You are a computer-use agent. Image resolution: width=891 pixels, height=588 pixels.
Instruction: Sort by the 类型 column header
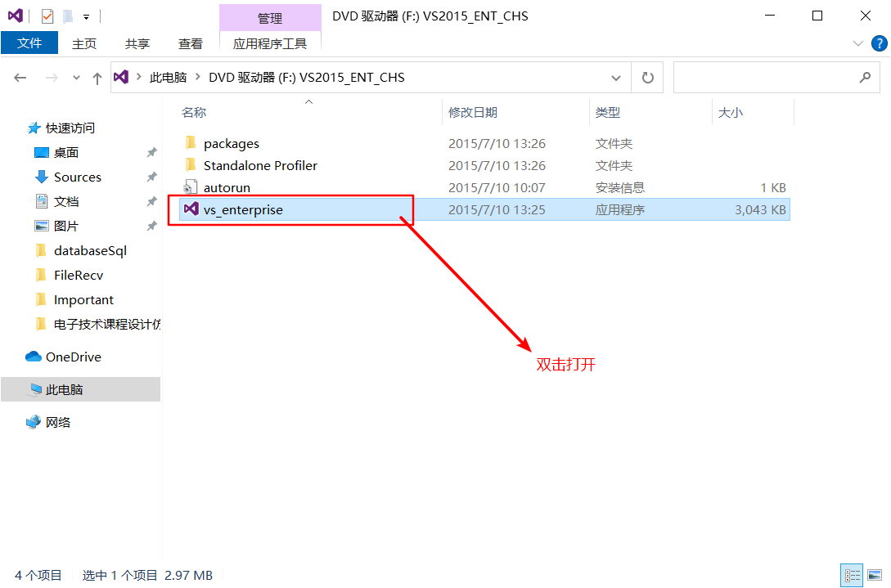[608, 113]
